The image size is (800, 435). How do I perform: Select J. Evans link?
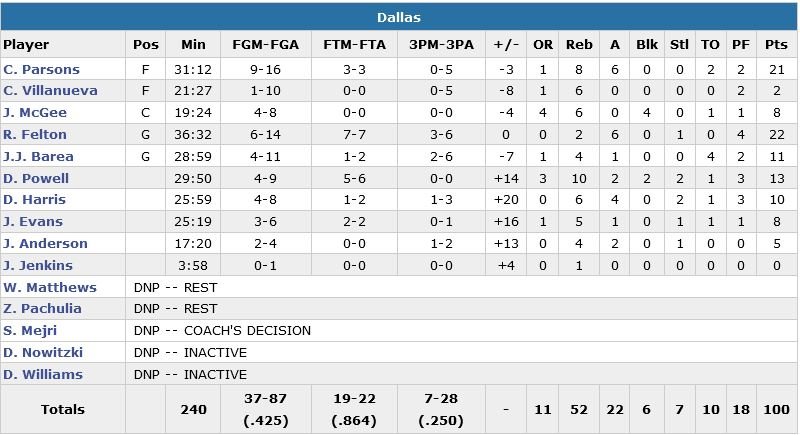point(33,222)
